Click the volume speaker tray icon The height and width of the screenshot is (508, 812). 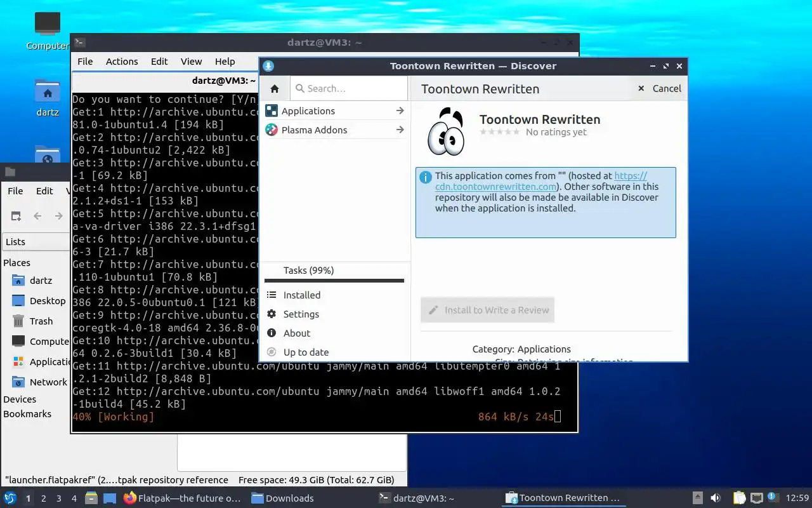[x=716, y=498]
